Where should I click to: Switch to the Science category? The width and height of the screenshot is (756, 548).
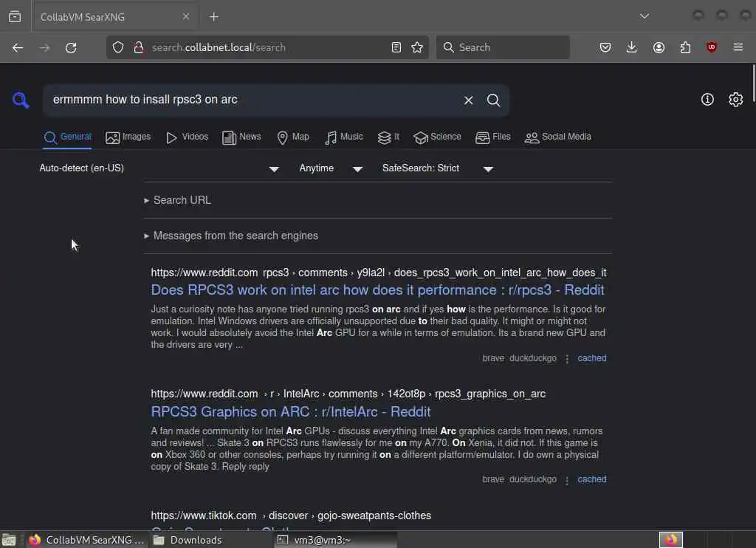click(x=437, y=137)
